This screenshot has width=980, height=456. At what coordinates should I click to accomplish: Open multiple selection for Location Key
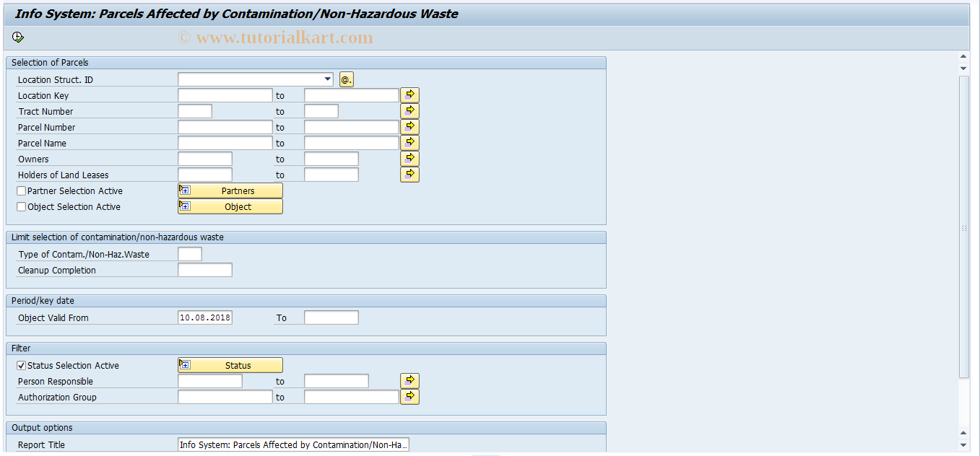(409, 95)
